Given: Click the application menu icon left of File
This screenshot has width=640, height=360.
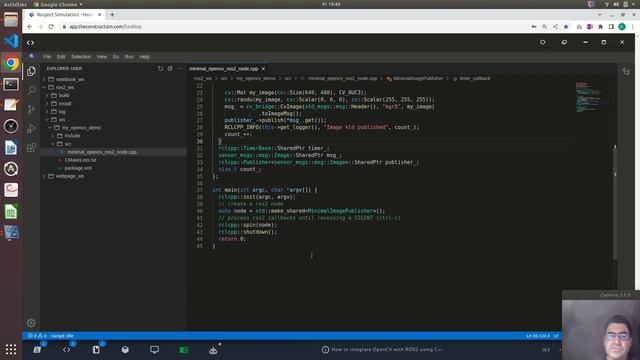Looking at the screenshot, I should tap(31, 56).
